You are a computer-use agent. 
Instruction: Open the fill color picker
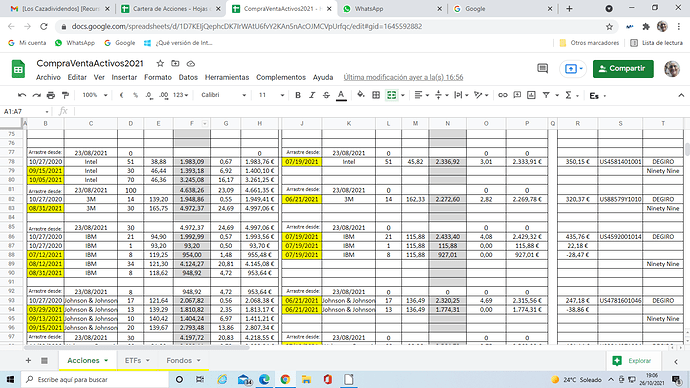click(361, 95)
